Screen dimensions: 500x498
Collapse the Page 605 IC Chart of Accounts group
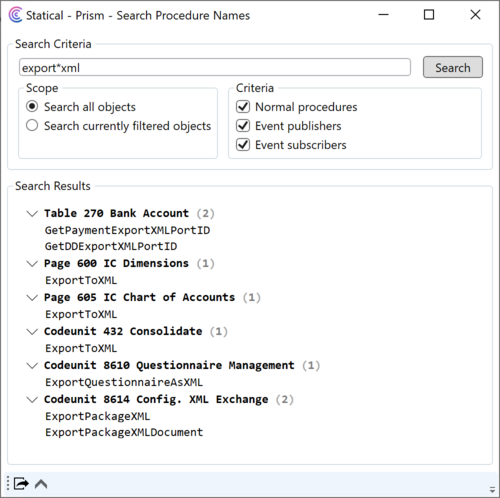pos(32,298)
